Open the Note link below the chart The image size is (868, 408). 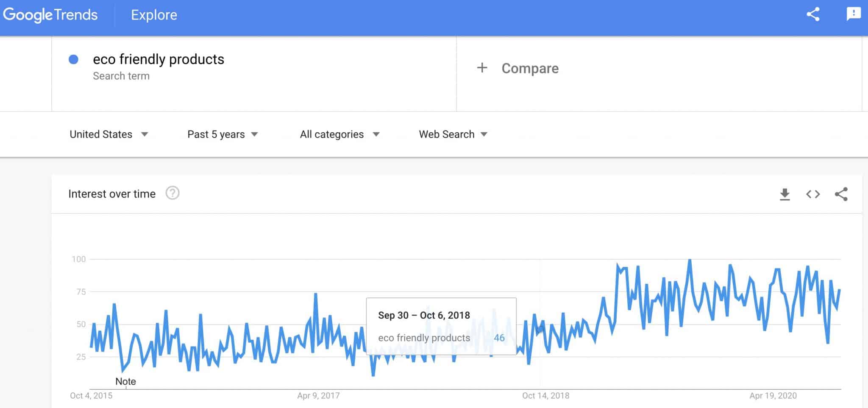pyautogui.click(x=126, y=381)
